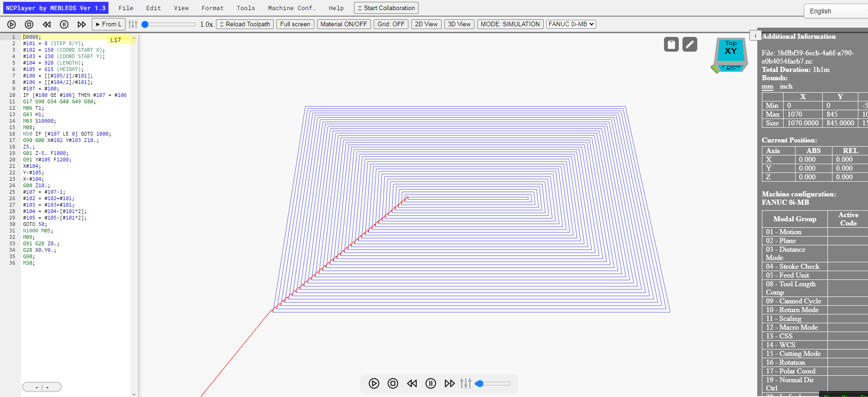The width and height of the screenshot is (868, 397).
Task: Open the File menu
Action: click(126, 8)
